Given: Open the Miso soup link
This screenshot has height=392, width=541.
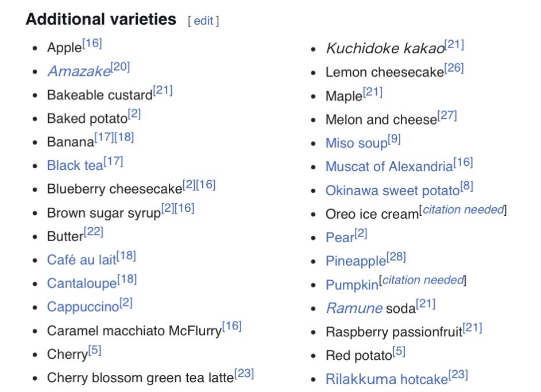Looking at the screenshot, I should pos(356,143).
